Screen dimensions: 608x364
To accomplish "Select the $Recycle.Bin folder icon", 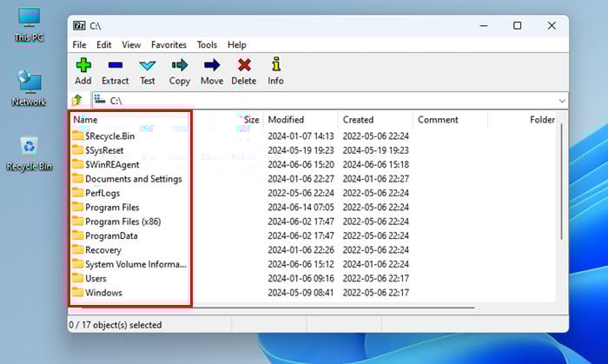I will (x=77, y=136).
